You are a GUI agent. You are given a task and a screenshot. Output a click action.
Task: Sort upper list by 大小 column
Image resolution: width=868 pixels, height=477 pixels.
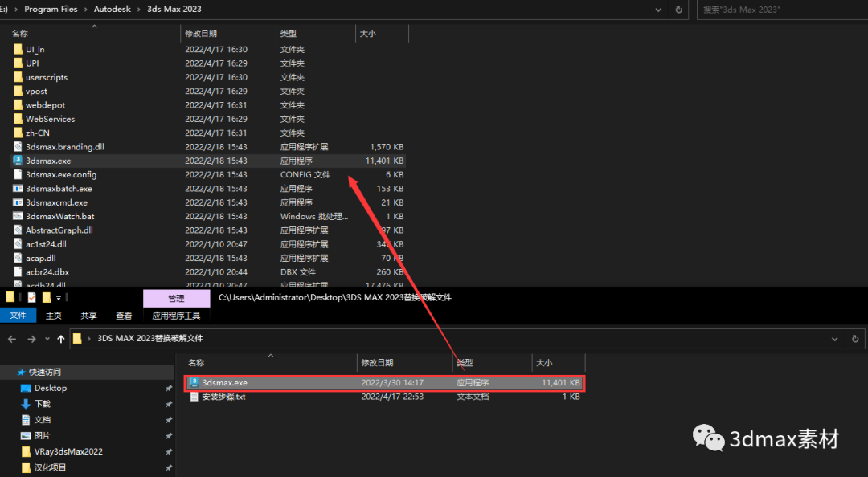pos(368,34)
